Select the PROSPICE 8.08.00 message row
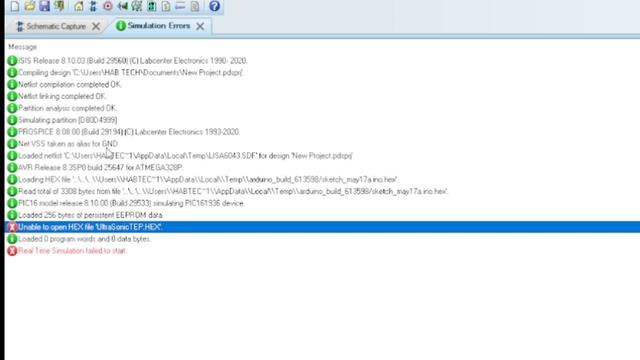Image resolution: width=640 pixels, height=360 pixels. (124, 132)
